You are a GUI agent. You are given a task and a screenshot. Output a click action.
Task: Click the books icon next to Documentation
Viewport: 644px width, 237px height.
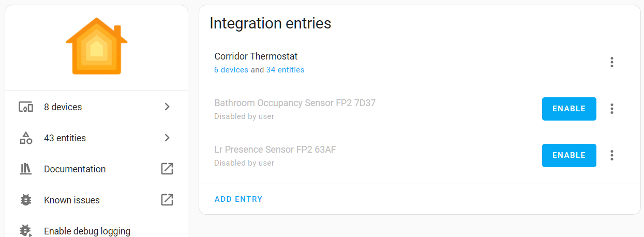coord(26,169)
